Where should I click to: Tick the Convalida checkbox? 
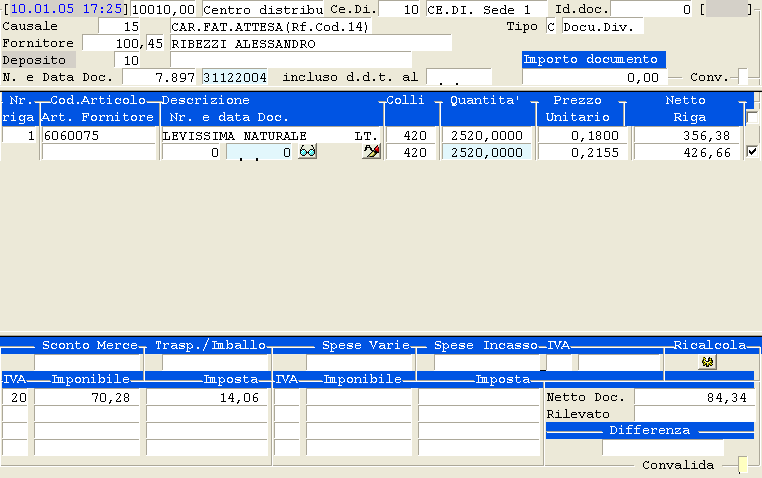(x=742, y=465)
